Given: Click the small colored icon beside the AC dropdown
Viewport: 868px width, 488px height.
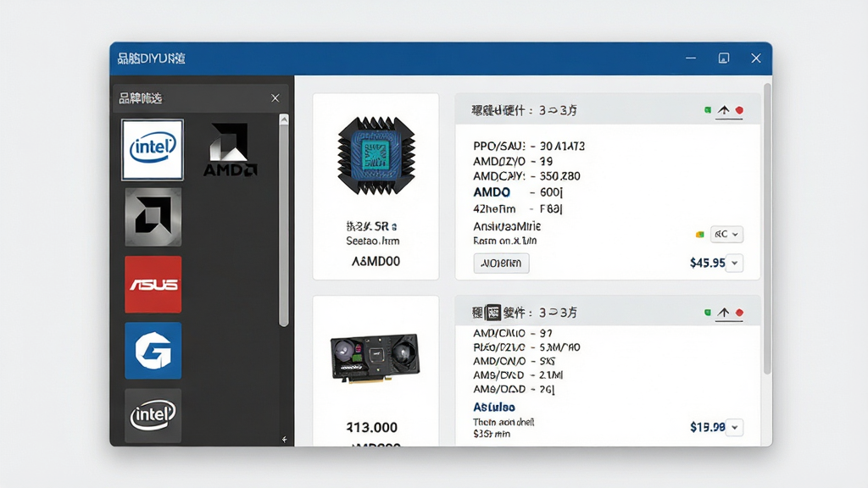Looking at the screenshot, I should (699, 234).
